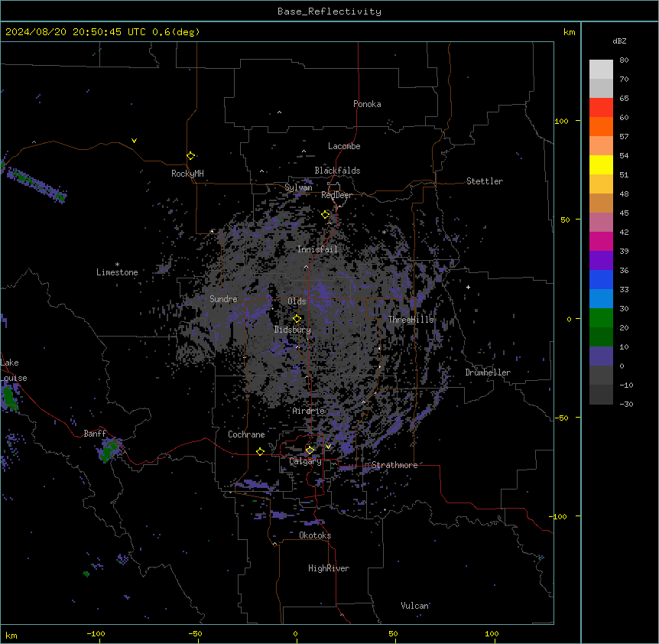Select the Airdrie label
The width and height of the screenshot is (659, 644).
click(308, 411)
